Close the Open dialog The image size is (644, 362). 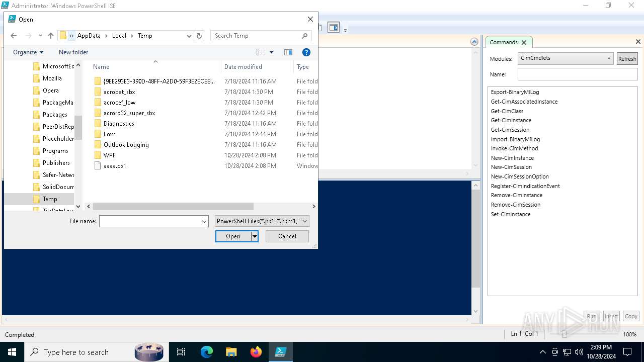pyautogui.click(x=310, y=19)
